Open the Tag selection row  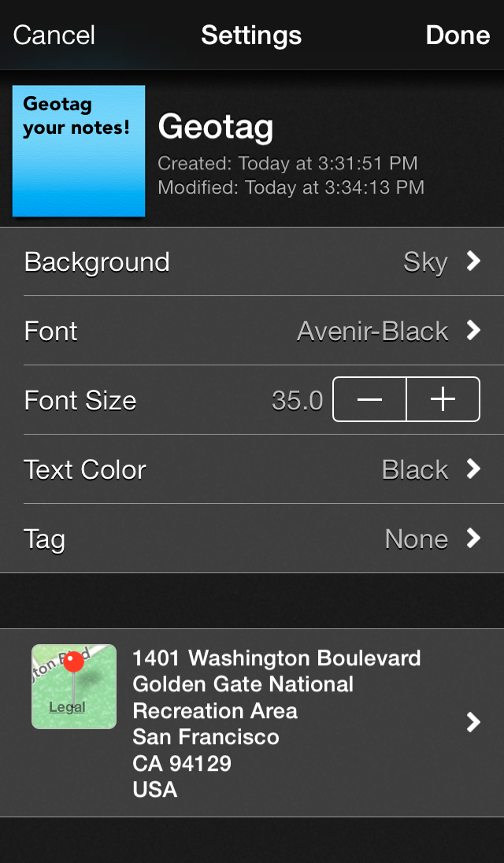[252, 539]
